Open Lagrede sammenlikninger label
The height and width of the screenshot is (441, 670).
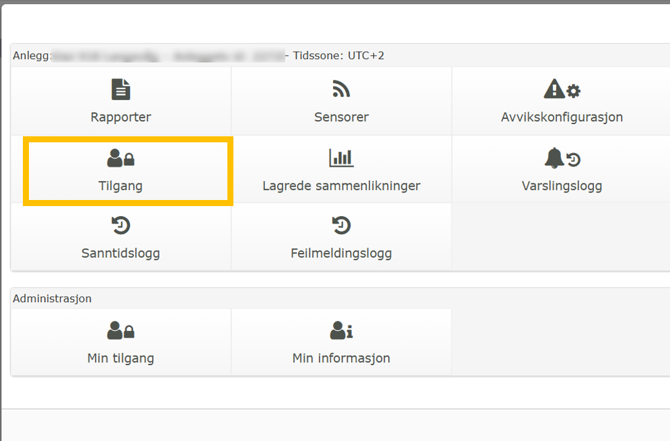(x=341, y=185)
